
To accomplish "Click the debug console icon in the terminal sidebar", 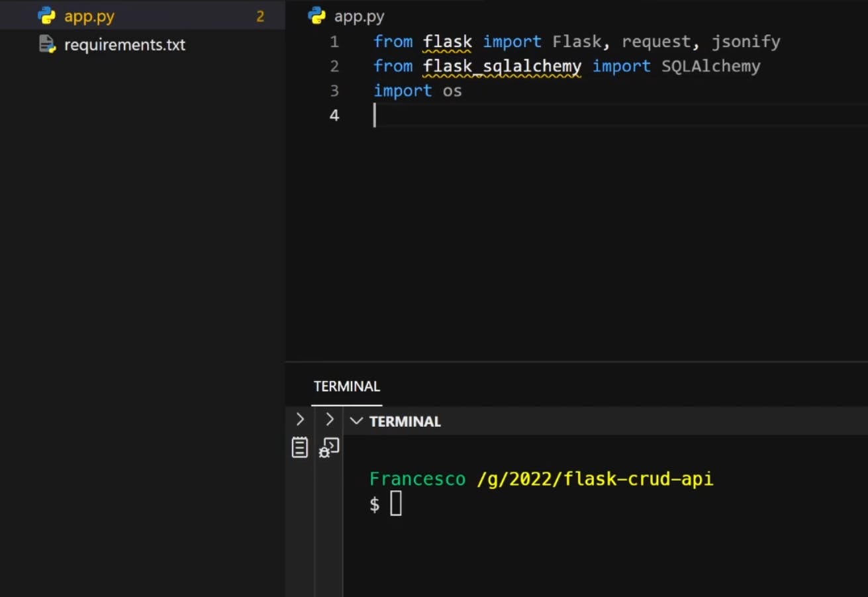I will pyautogui.click(x=329, y=448).
